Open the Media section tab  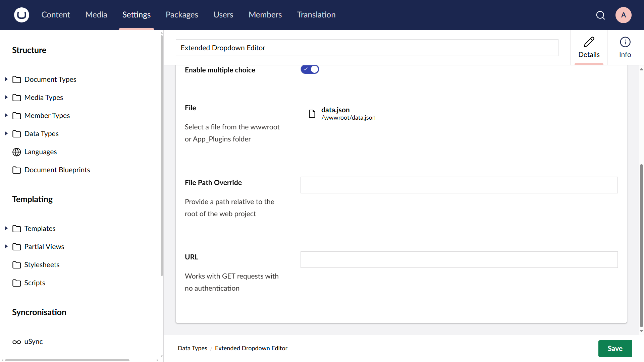pos(96,15)
